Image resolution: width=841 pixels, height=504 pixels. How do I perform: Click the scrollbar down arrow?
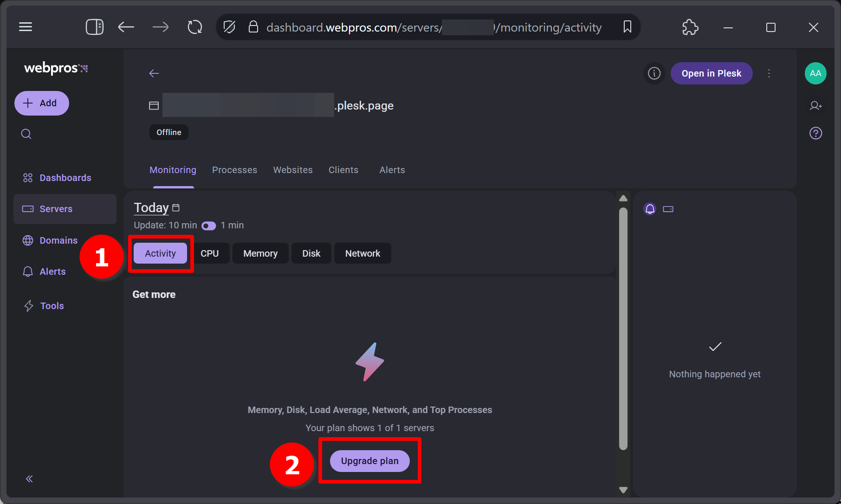(x=623, y=490)
